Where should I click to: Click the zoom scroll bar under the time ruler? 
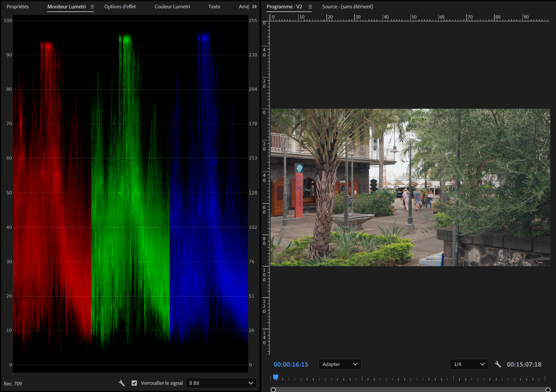[410, 390]
